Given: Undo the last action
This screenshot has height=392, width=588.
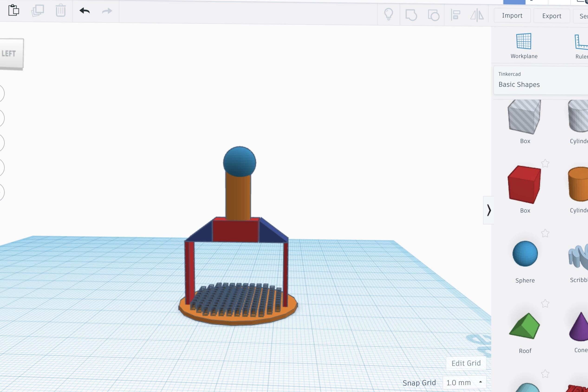Looking at the screenshot, I should point(84,11).
